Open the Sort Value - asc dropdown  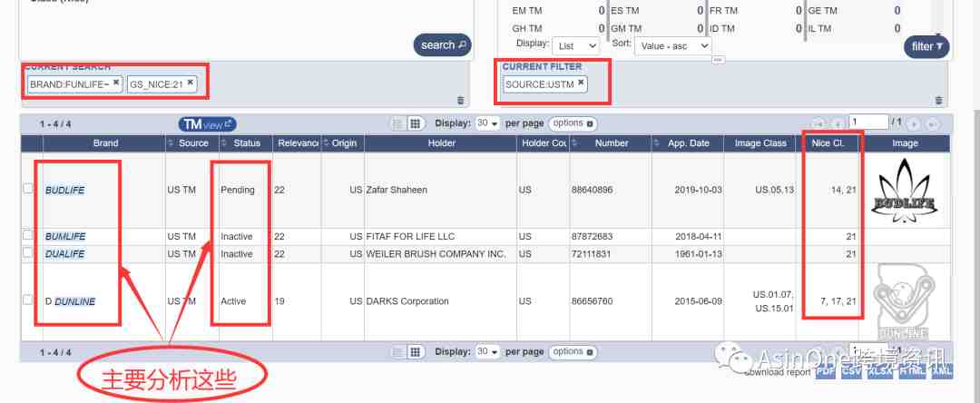[673, 46]
